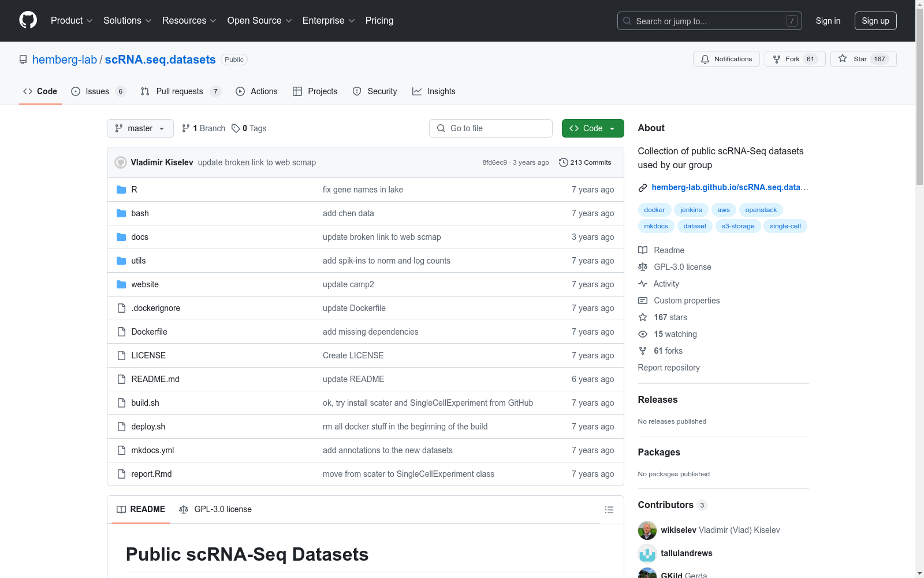Image resolution: width=924 pixels, height=578 pixels.
Task: Click the Fork icon
Action: tap(777, 59)
